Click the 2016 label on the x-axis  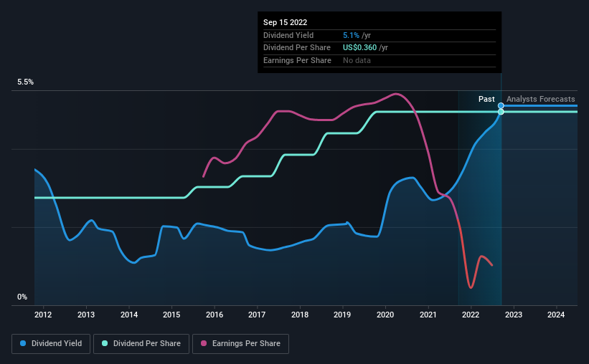click(x=215, y=315)
